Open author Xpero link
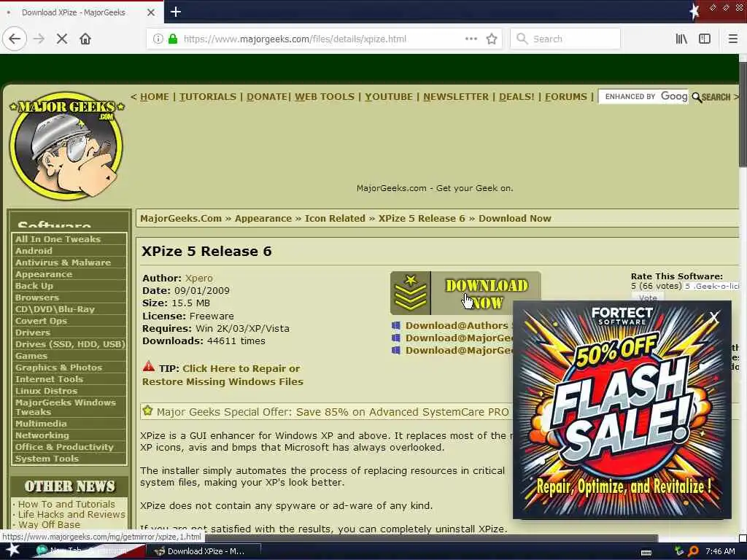Image resolution: width=747 pixels, height=560 pixels. pyautogui.click(x=199, y=278)
